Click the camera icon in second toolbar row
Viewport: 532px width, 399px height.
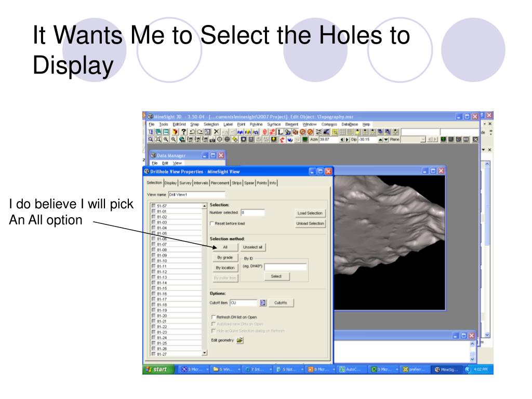click(x=212, y=139)
